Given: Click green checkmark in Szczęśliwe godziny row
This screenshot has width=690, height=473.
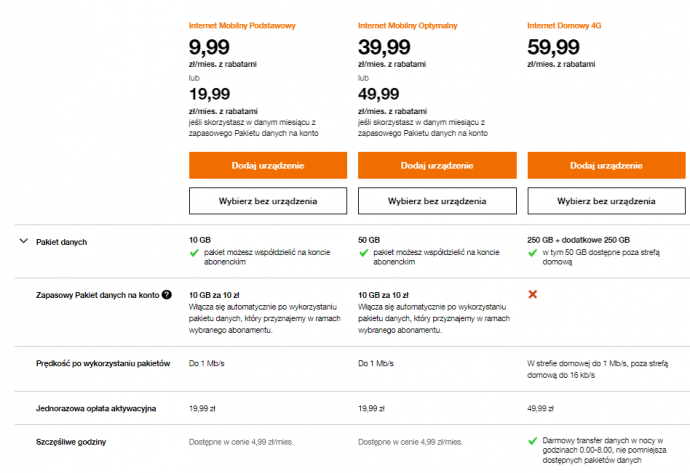Looking at the screenshot, I should tap(532, 441).
